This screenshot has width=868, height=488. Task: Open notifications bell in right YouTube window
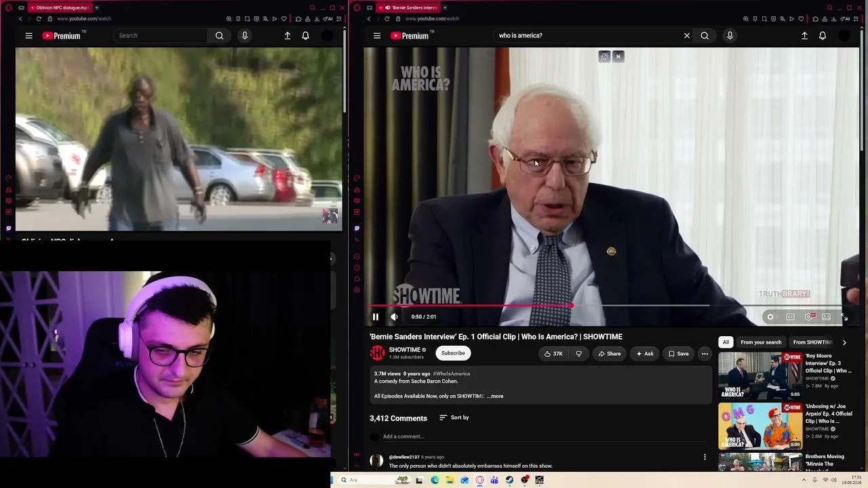point(823,35)
